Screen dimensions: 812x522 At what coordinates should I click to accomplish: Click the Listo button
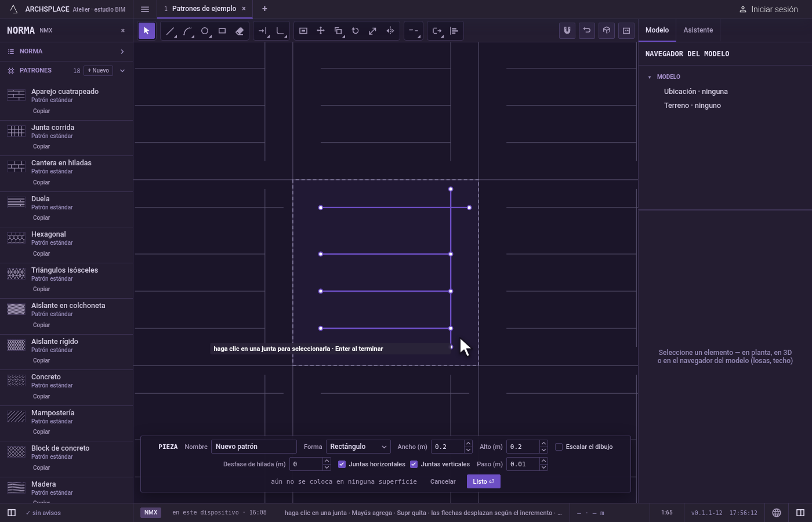(x=483, y=481)
